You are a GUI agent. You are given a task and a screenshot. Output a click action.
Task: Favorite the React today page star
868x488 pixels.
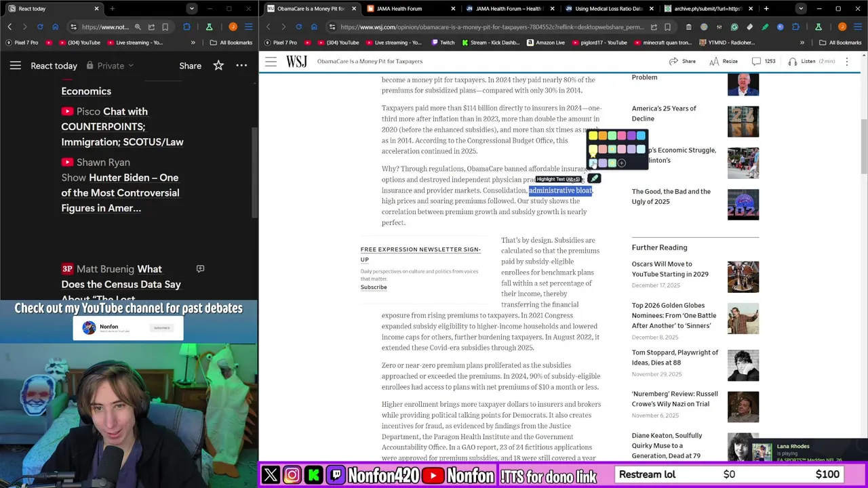[x=218, y=66]
